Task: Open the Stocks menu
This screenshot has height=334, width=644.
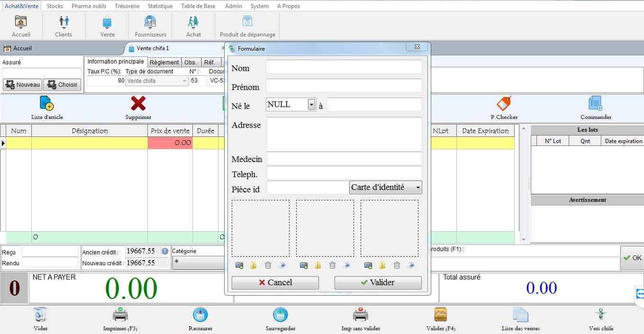Action: [55, 6]
